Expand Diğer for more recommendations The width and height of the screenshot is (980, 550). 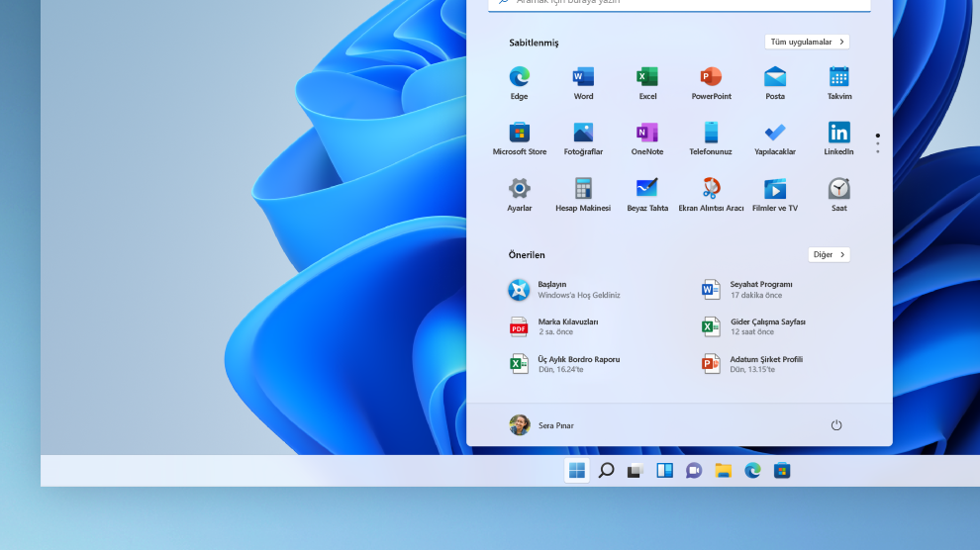(x=829, y=254)
